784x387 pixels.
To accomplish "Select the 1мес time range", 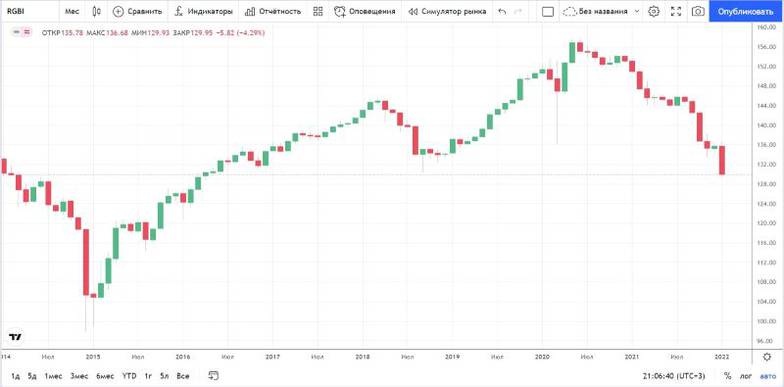I will (x=53, y=376).
